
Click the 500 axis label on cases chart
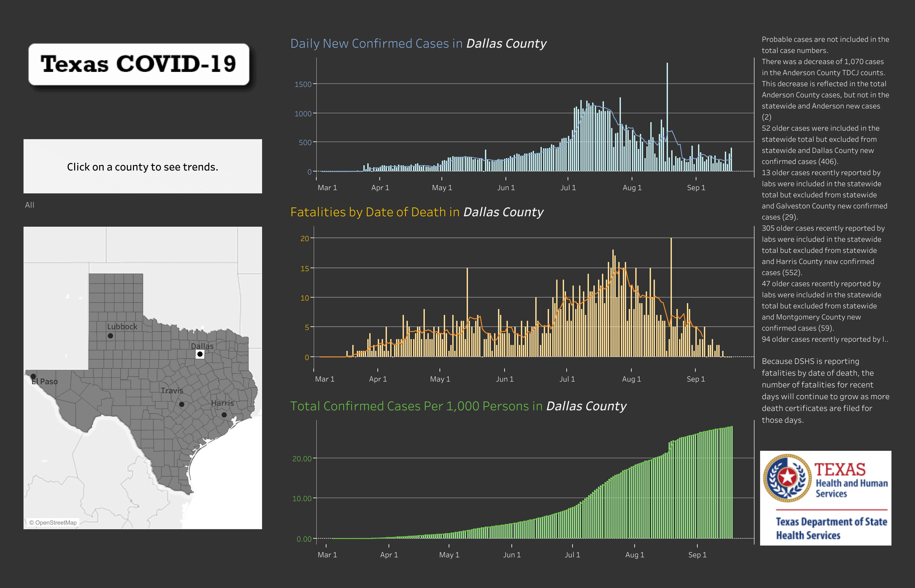pos(305,142)
